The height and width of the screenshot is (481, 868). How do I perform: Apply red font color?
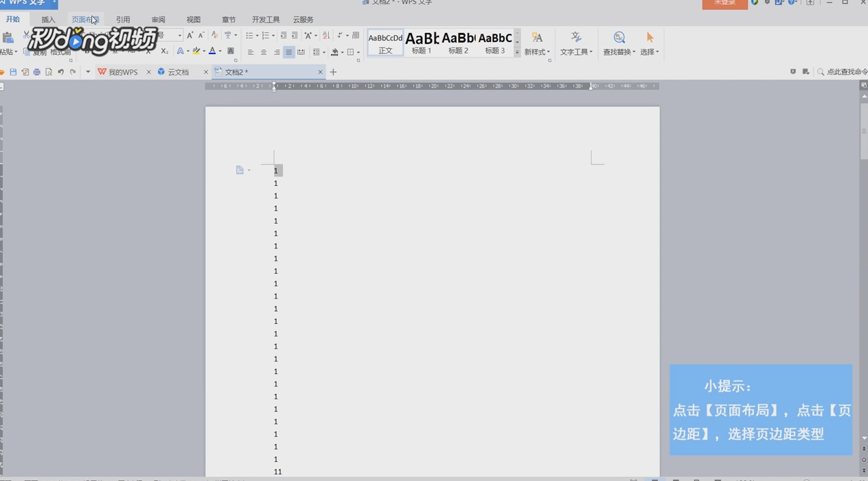point(212,51)
